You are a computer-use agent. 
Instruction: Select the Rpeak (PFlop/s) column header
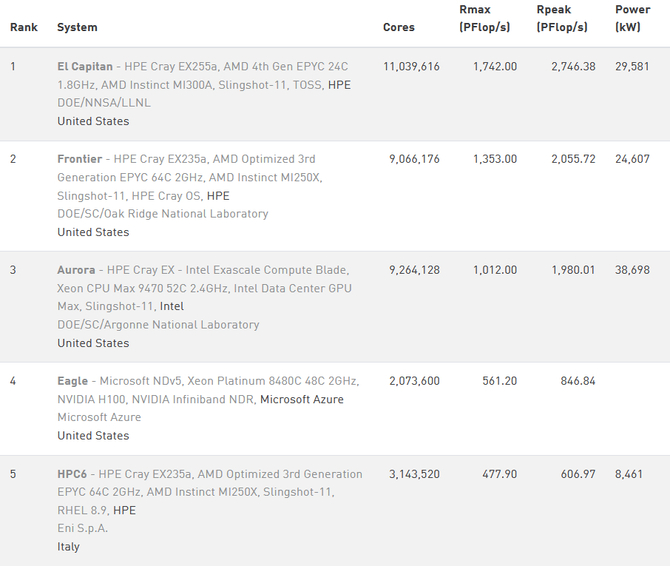point(562,18)
